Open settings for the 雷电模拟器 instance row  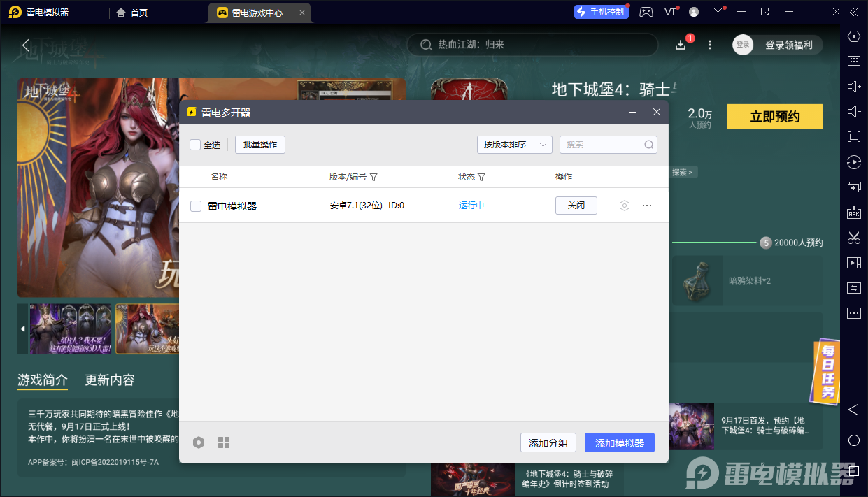(x=625, y=206)
